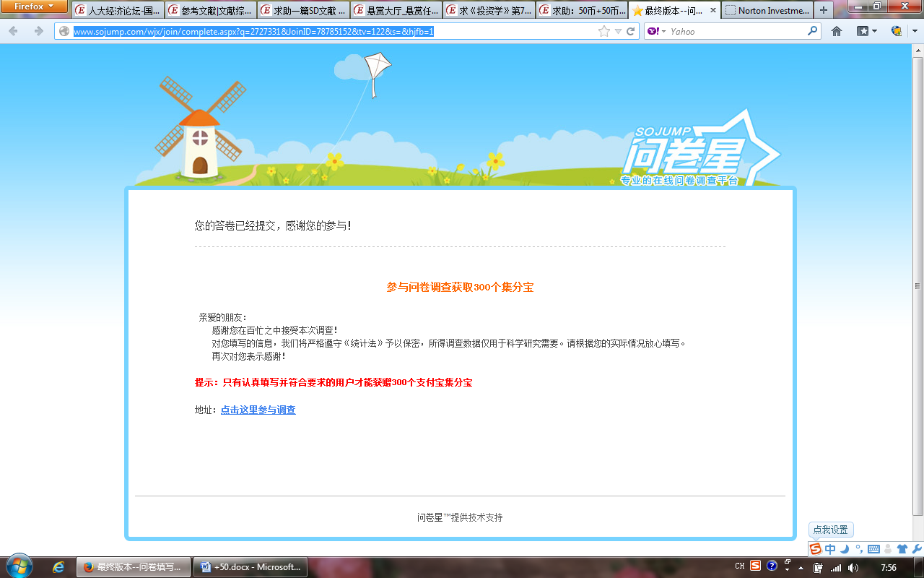Go forward with the browser Forward arrow
The height and width of the screenshot is (578, 924).
pos(39,31)
